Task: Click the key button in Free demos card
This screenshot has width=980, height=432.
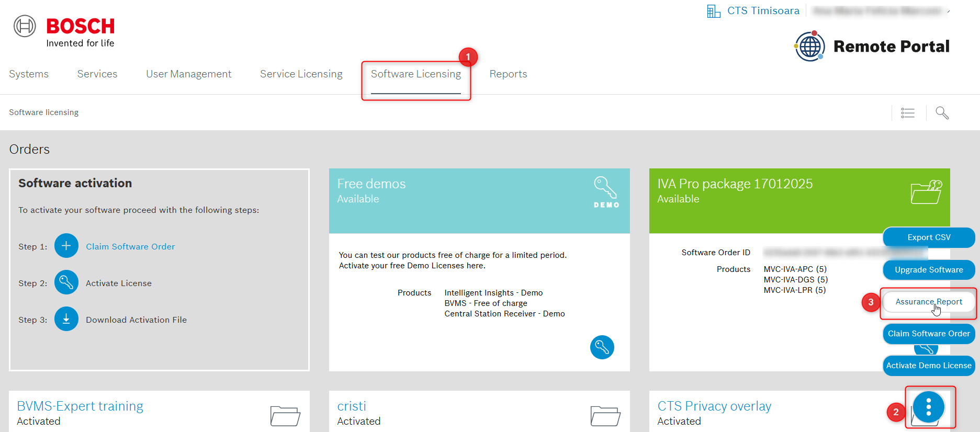Action: pos(602,347)
